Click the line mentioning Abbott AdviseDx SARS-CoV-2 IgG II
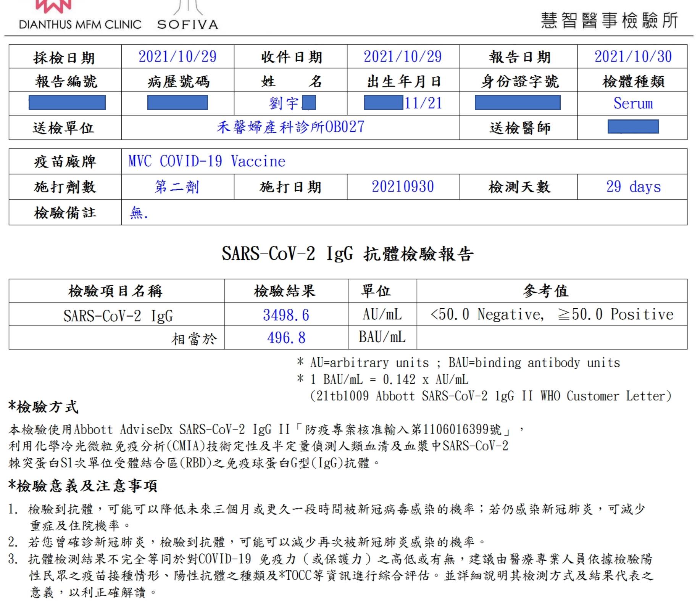This screenshot has width=700, height=601. click(266, 430)
